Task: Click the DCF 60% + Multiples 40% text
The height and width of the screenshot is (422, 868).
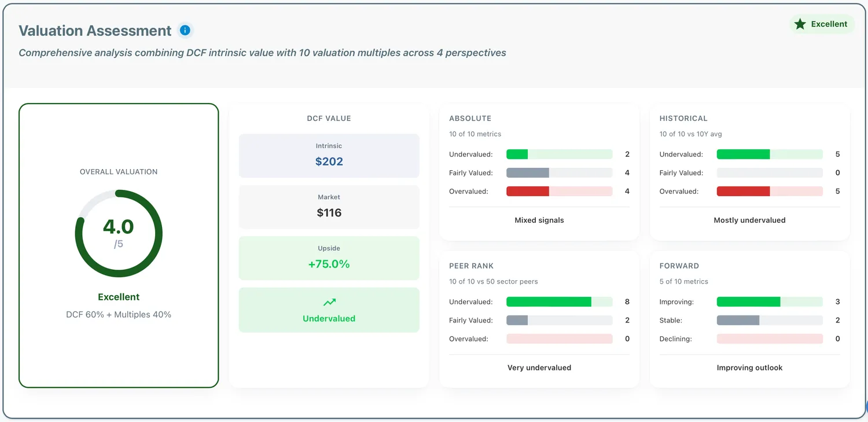Action: point(119,315)
